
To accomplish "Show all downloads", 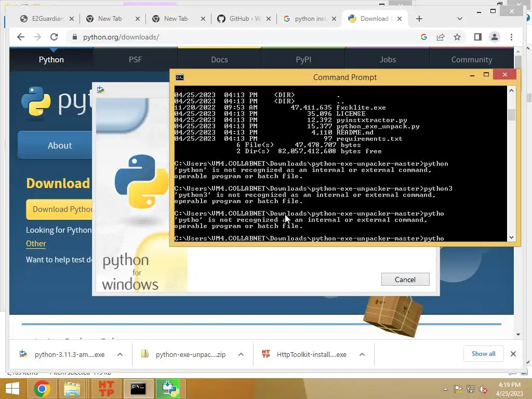I will 483,353.
